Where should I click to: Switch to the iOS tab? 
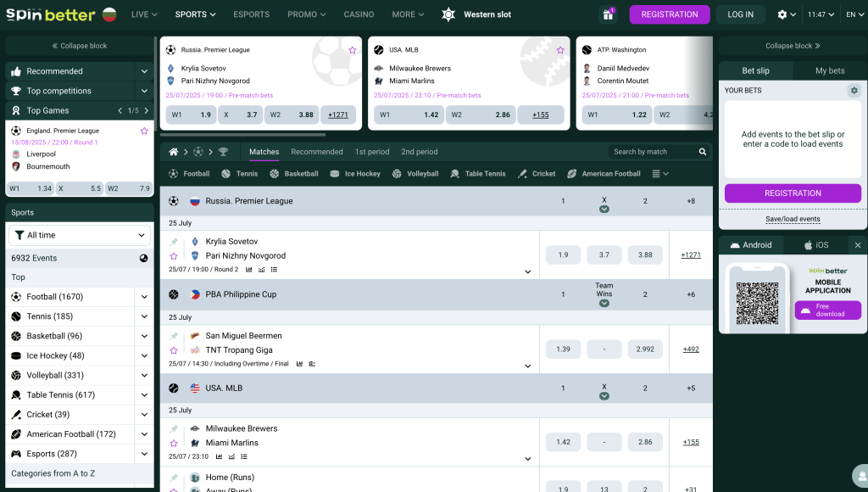click(x=816, y=245)
